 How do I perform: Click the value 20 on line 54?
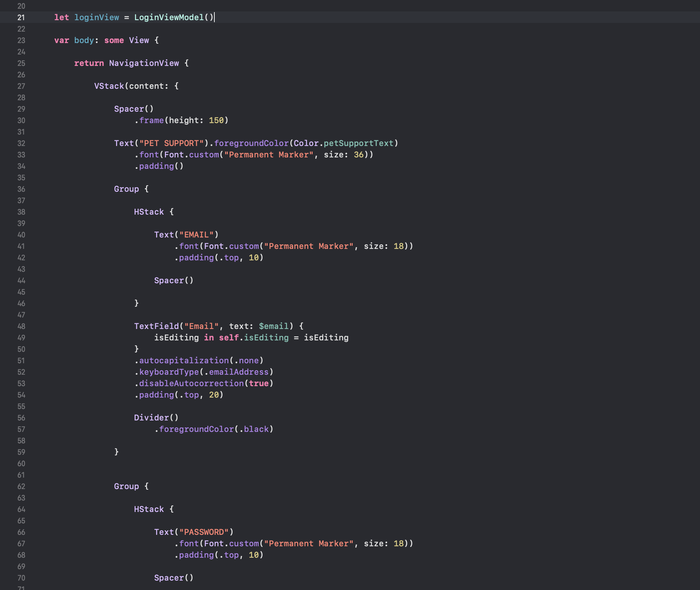[214, 395]
